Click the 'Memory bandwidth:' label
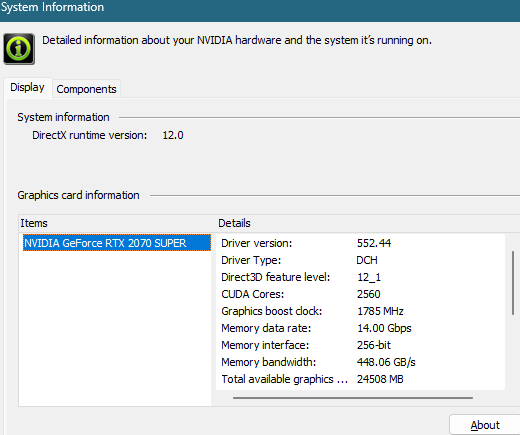This screenshot has width=520, height=435. pos(269,362)
